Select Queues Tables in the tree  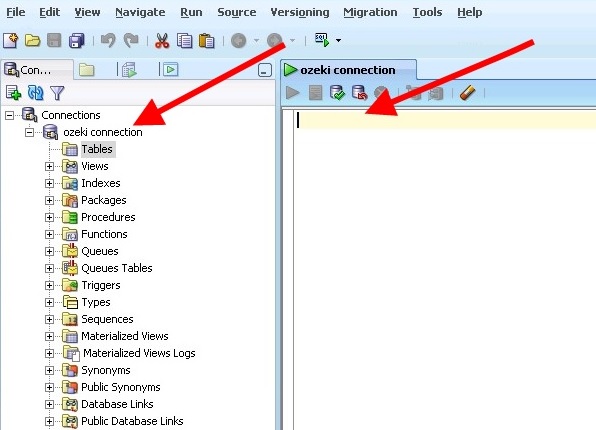click(117, 268)
